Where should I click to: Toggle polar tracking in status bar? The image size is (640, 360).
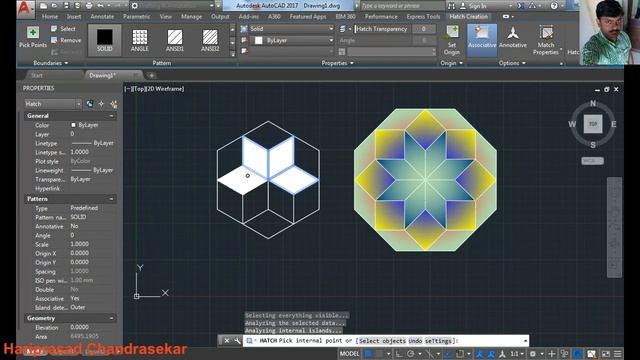411,354
